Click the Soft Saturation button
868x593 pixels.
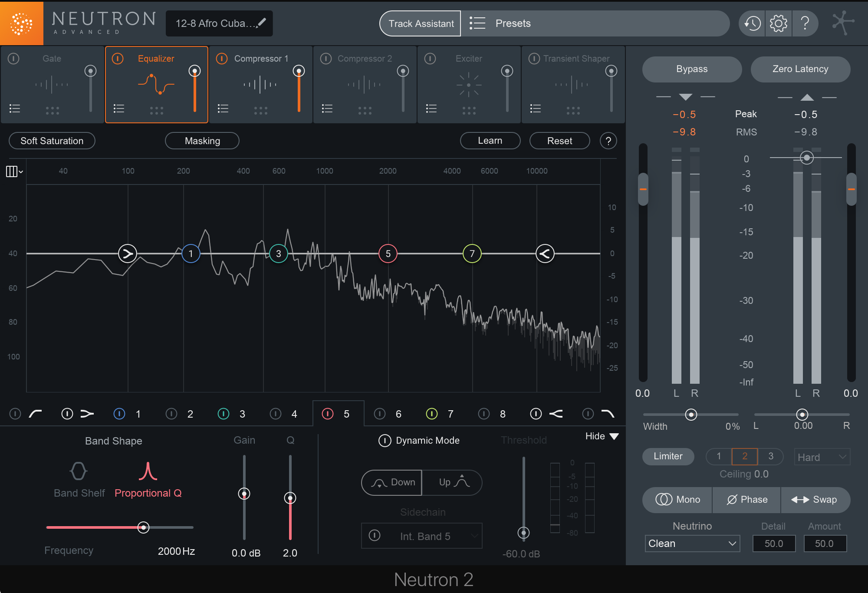click(x=52, y=141)
